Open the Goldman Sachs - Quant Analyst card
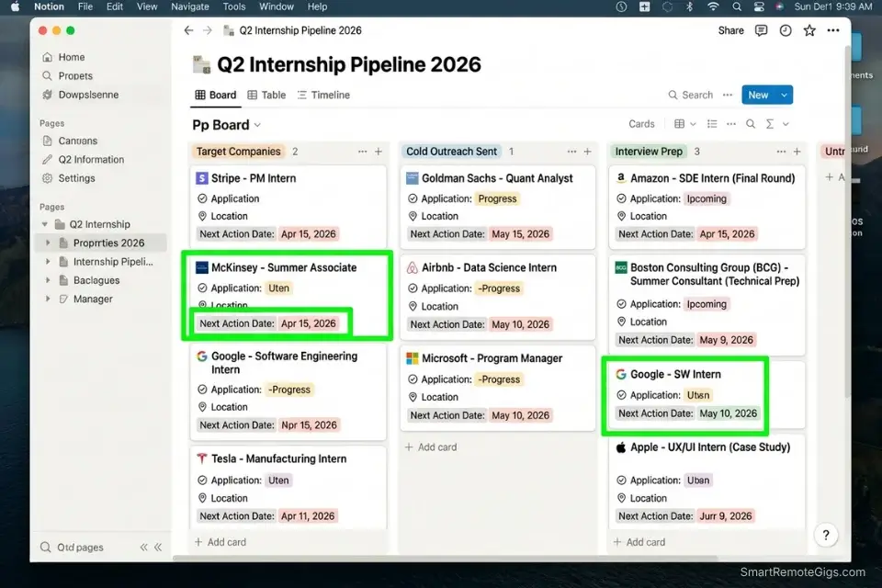Image resolution: width=882 pixels, height=588 pixels. coord(498,208)
